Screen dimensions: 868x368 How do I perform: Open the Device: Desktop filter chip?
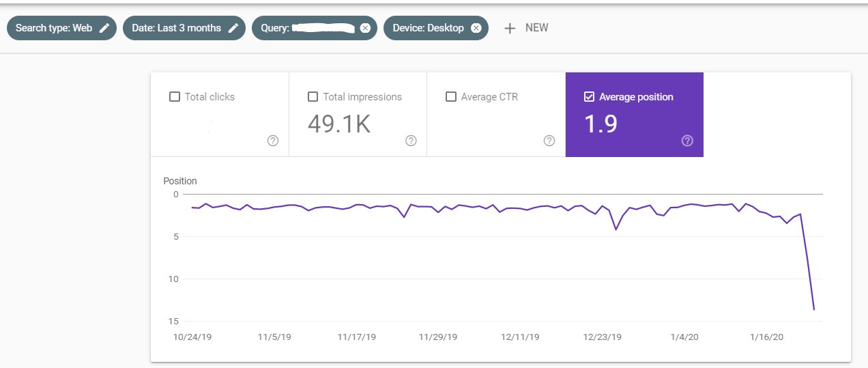pos(436,28)
